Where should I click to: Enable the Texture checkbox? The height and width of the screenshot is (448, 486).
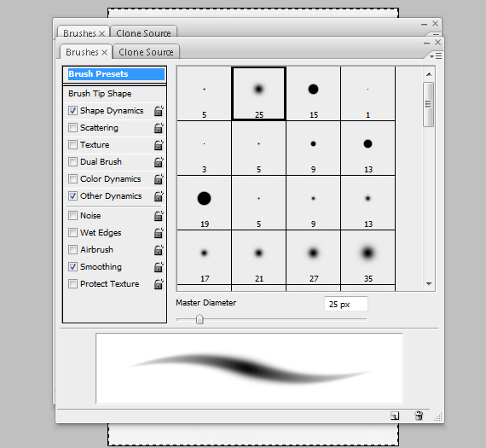(x=72, y=144)
